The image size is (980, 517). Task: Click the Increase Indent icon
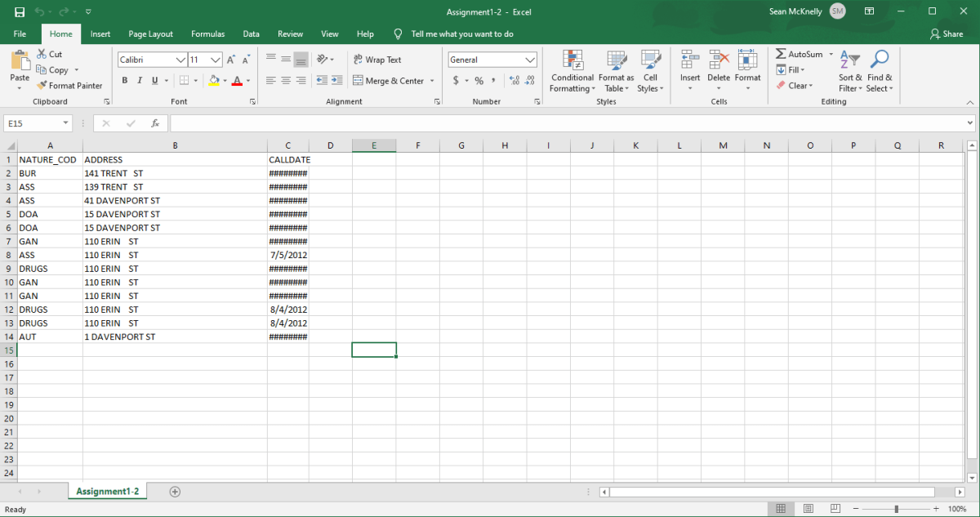336,80
